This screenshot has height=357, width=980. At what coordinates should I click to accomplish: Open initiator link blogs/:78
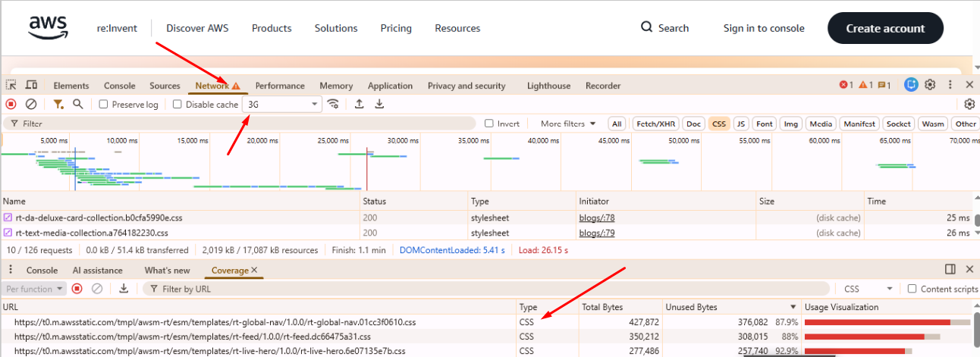[595, 218]
